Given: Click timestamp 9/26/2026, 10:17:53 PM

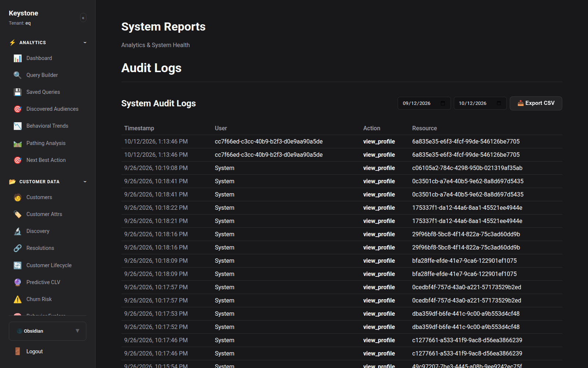Looking at the screenshot, I should [156, 314].
